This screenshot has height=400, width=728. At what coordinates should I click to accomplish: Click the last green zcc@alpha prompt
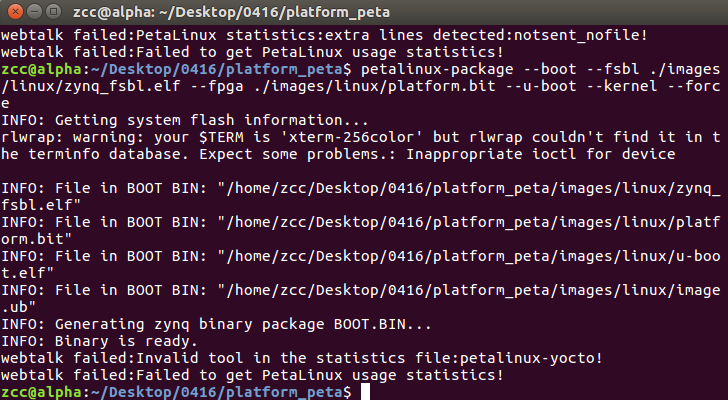41,392
